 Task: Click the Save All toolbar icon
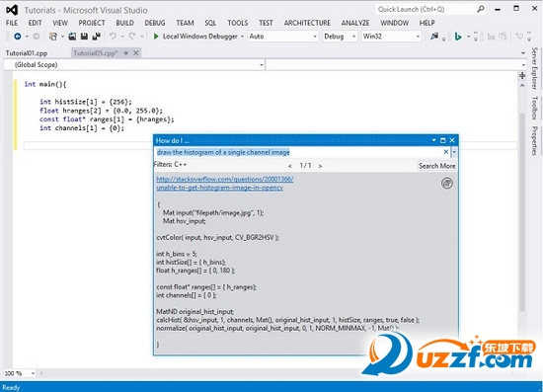click(x=97, y=37)
